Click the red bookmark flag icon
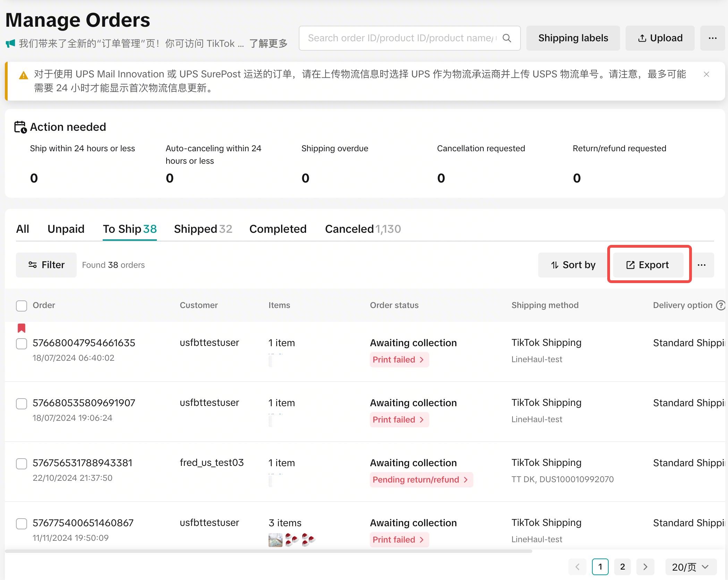This screenshot has width=728, height=580. [x=22, y=328]
